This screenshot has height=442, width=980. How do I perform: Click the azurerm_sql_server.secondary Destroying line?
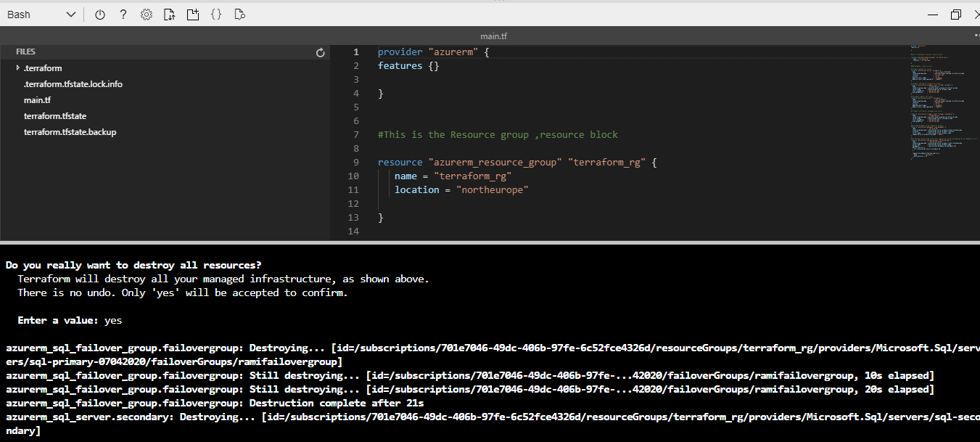493,424
